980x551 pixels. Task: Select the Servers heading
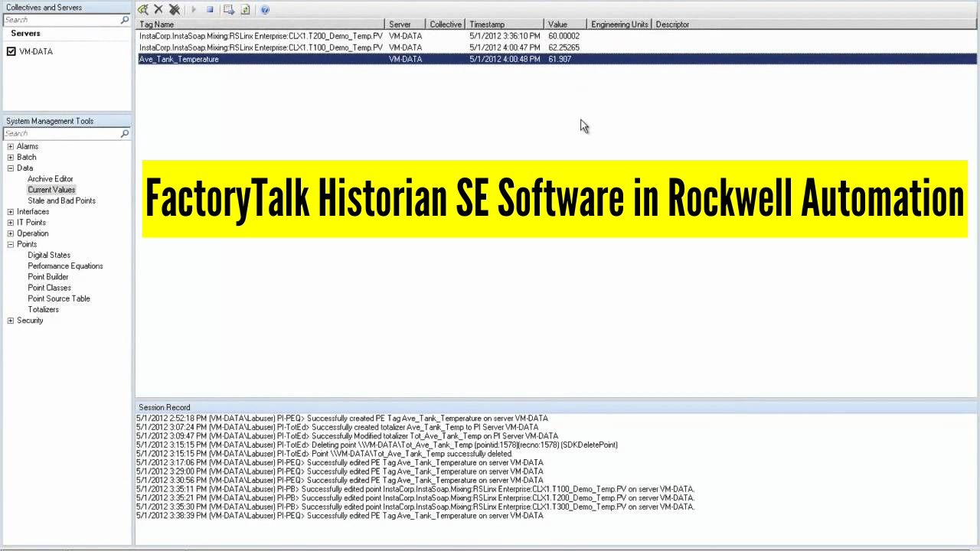(25, 34)
